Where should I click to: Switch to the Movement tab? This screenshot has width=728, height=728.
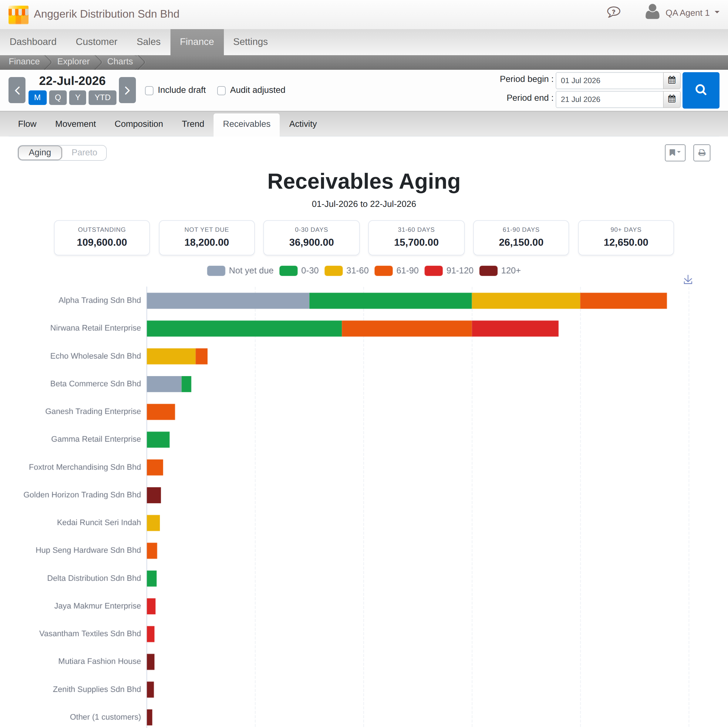click(x=75, y=124)
